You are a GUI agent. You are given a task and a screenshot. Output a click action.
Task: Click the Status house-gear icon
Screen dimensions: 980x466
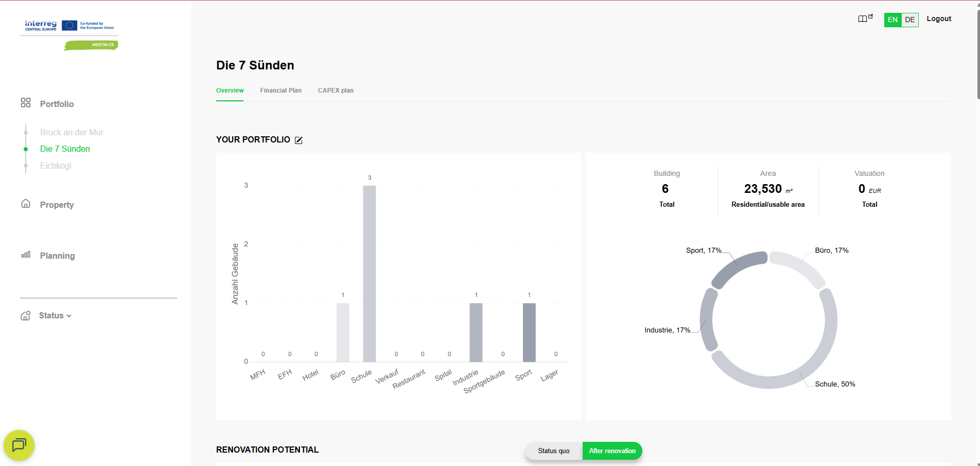coord(26,316)
